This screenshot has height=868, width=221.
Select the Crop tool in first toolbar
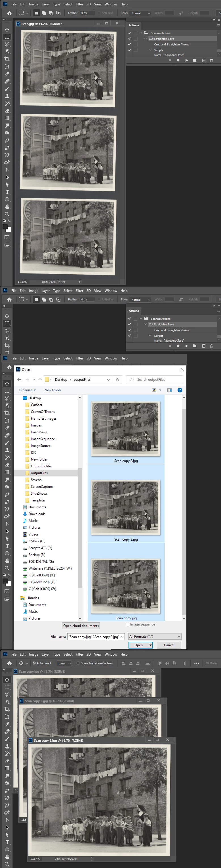pos(7,58)
